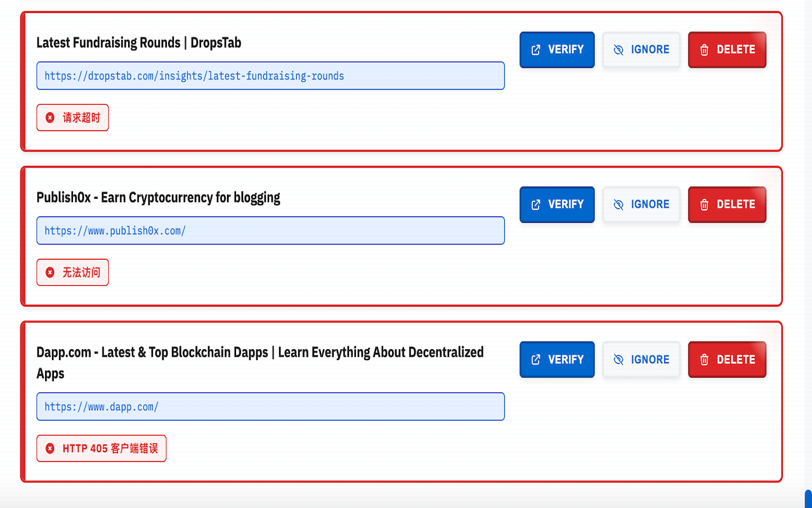The height and width of the screenshot is (508, 812).
Task: Click the red error icon beside 请求超时
Action: click(x=50, y=117)
